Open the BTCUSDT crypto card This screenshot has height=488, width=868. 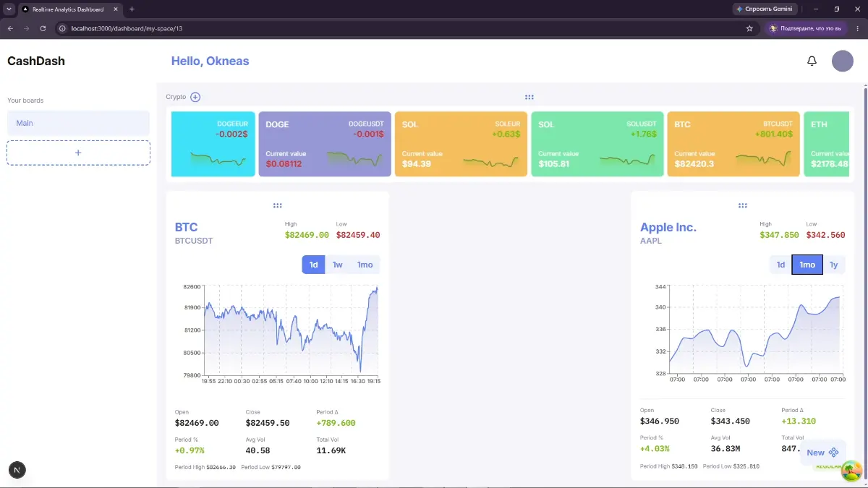click(x=733, y=144)
